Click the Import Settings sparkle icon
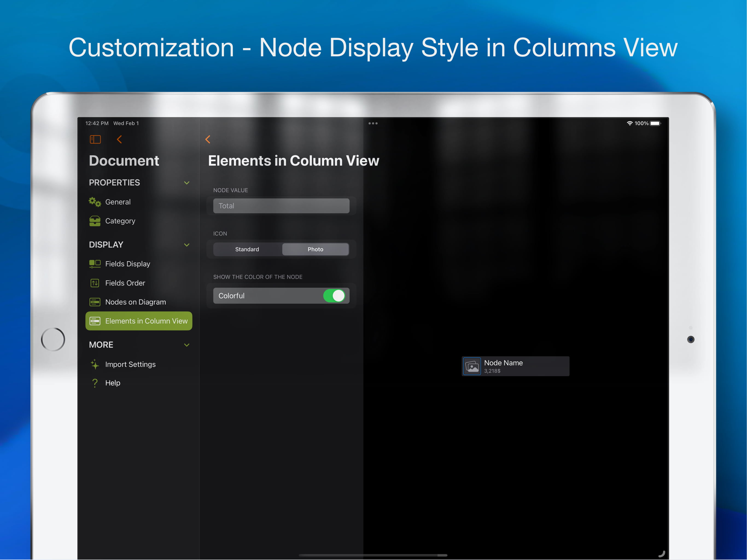 click(x=95, y=364)
